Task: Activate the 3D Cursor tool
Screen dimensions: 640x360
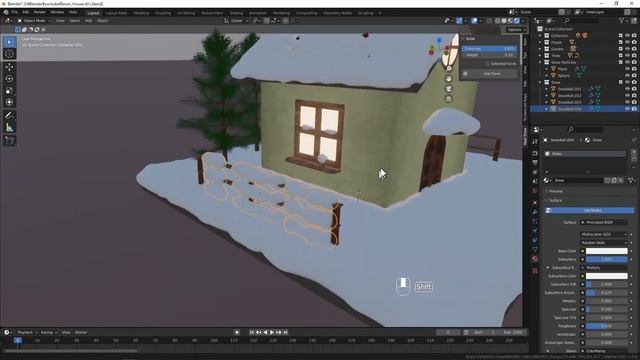Action: click(9, 54)
